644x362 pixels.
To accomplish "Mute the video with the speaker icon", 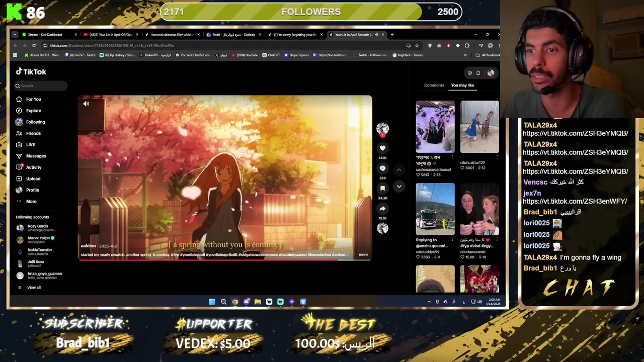I will 86,104.
